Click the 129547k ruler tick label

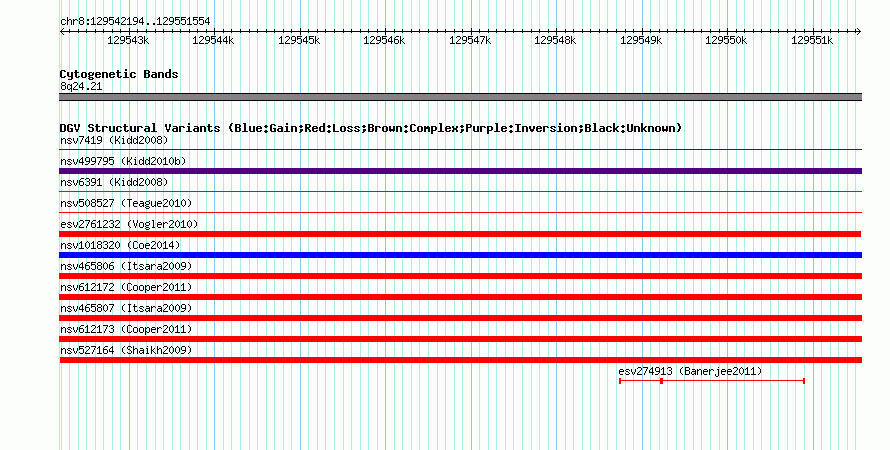click(470, 41)
